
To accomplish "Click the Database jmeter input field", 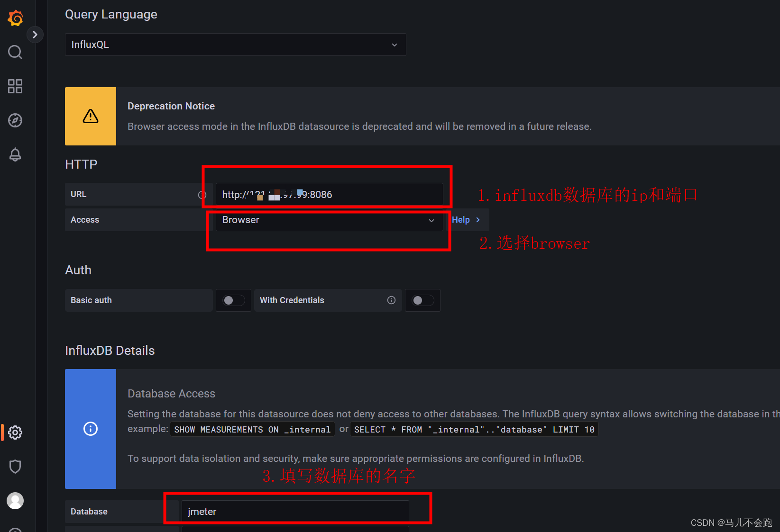I will 295,512.
